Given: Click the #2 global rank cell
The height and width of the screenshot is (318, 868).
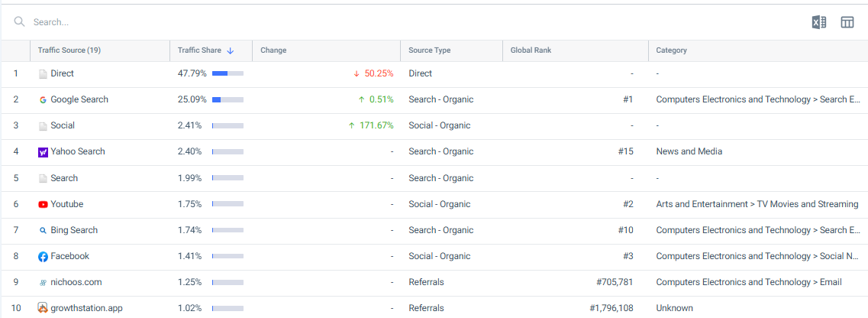Looking at the screenshot, I should tap(628, 204).
